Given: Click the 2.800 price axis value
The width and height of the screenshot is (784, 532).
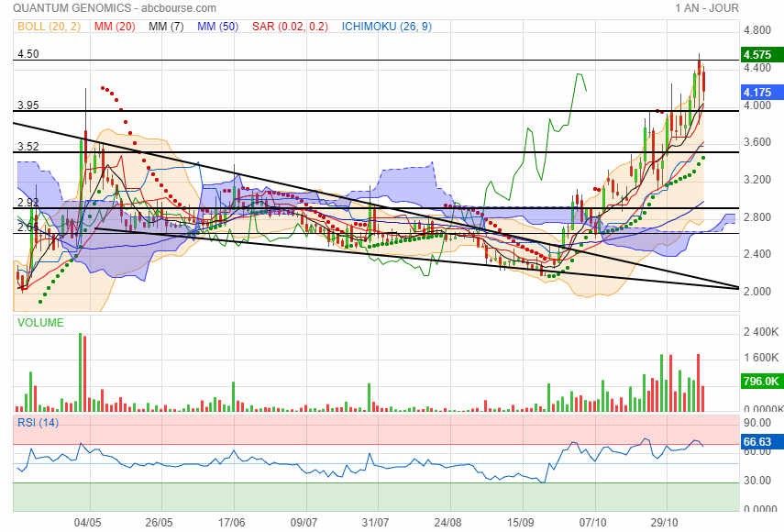Looking at the screenshot, I should (x=757, y=217).
